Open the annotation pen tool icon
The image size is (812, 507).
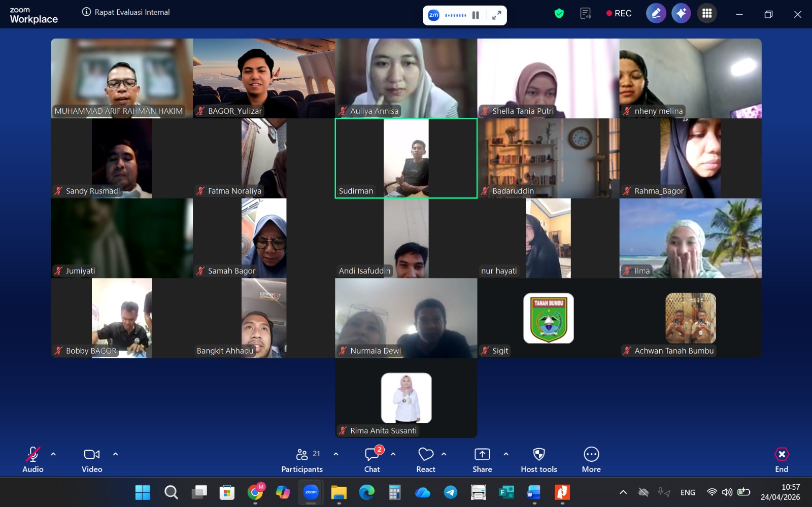point(656,14)
